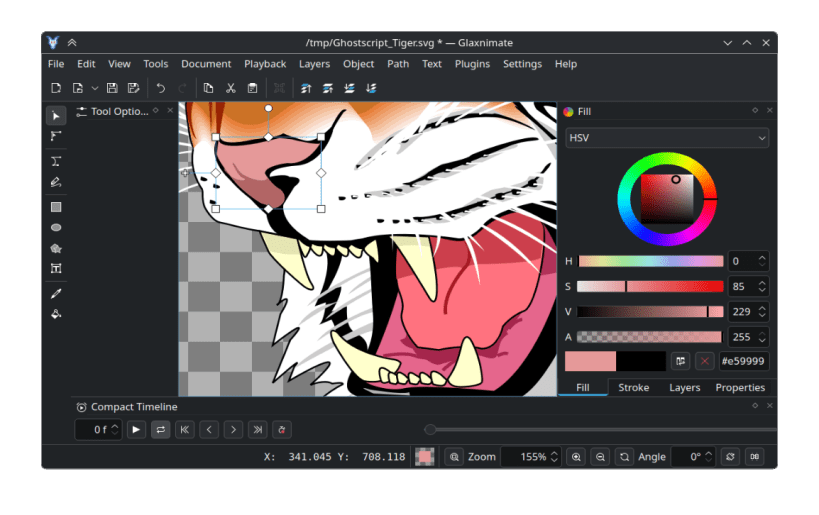Select the Fill bucket tool

[x=56, y=314]
